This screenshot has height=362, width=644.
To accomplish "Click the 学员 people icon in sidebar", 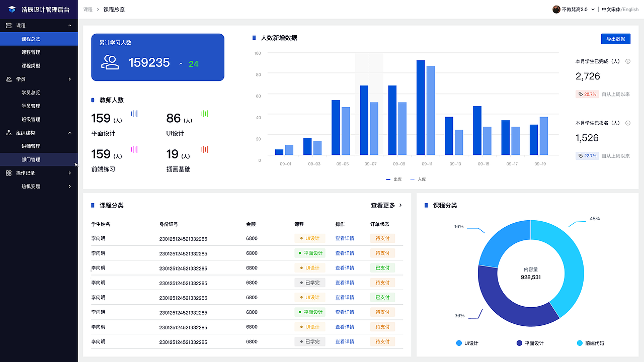I will coord(9,79).
